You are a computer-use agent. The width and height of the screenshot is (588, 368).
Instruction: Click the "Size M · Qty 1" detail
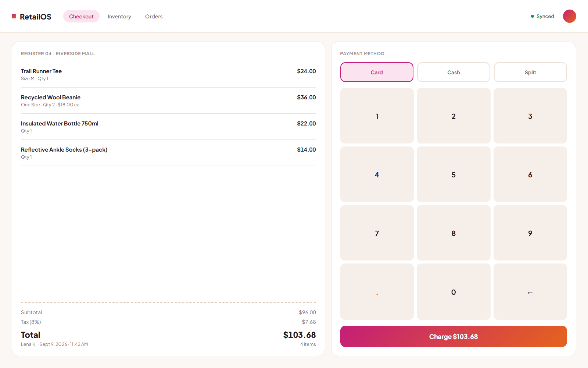[x=35, y=79]
